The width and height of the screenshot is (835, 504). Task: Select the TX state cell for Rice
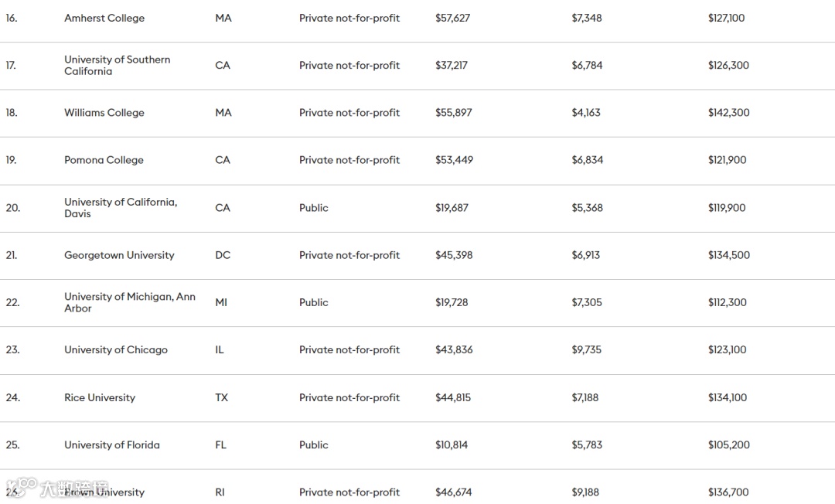222,397
